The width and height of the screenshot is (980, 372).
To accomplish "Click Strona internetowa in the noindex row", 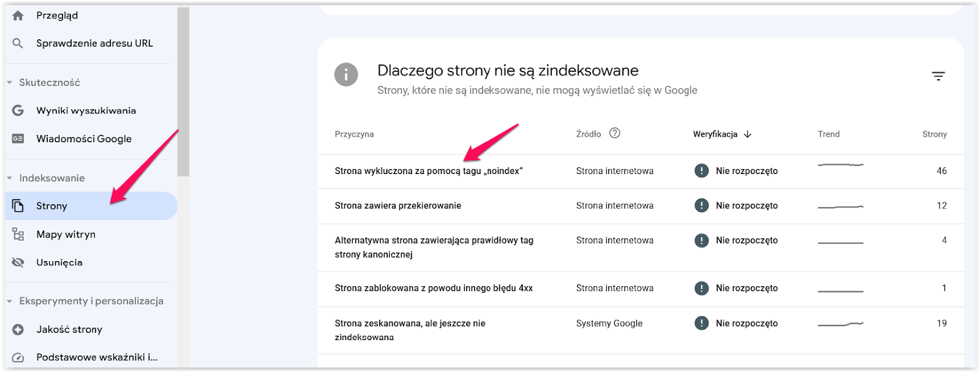I will (x=615, y=171).
